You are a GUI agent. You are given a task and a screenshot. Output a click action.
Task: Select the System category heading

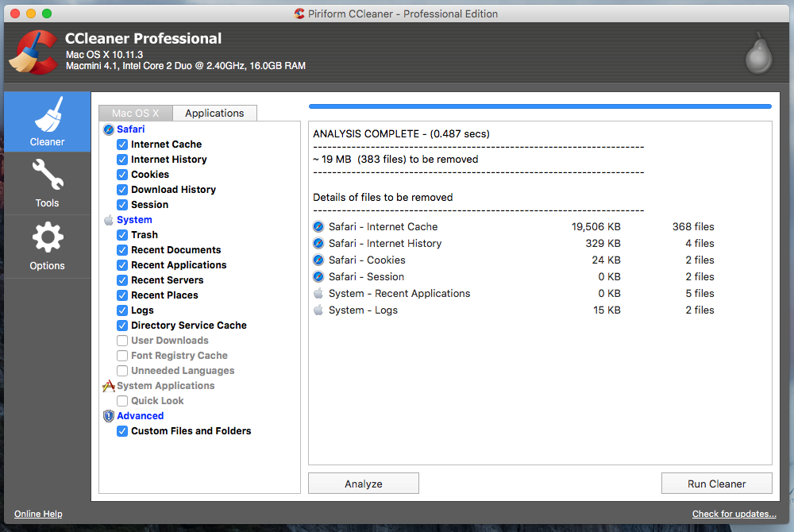[x=134, y=220]
